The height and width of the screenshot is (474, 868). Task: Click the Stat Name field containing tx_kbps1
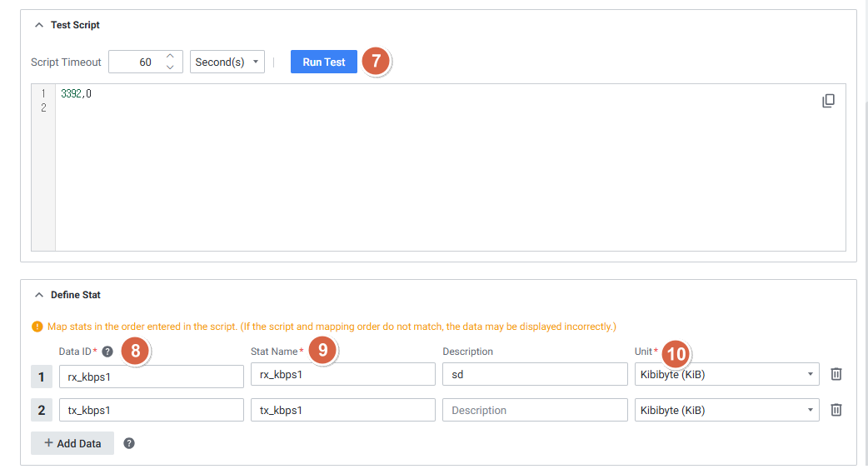tap(342, 410)
